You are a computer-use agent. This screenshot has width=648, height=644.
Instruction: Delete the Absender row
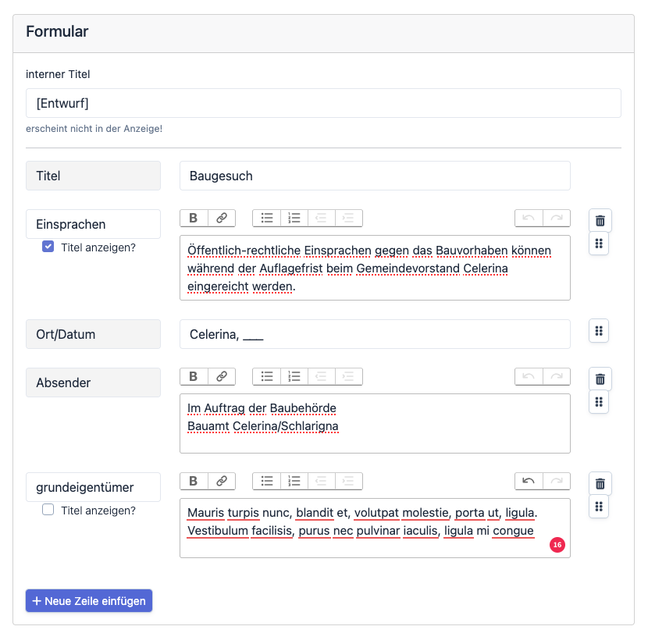(x=600, y=379)
